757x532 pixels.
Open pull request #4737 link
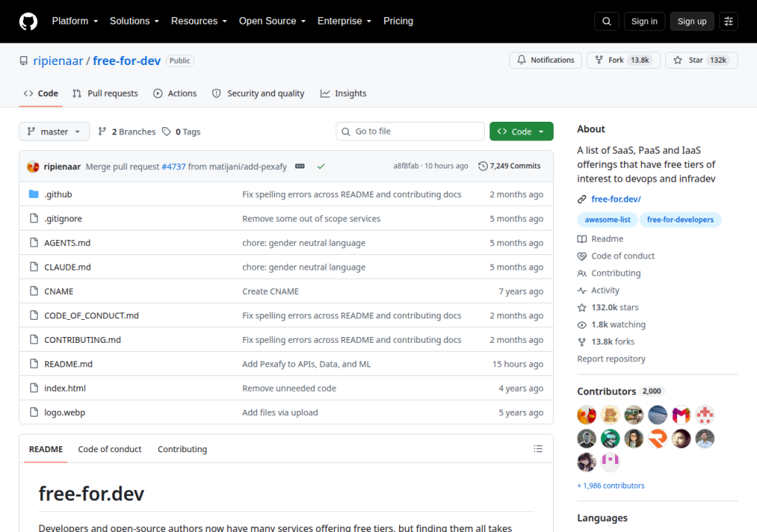click(174, 166)
